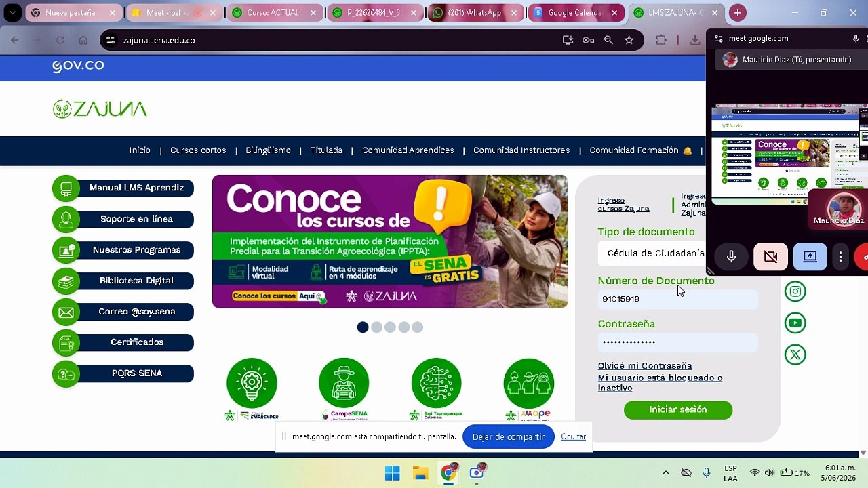Click the Correo @soy.sena envelope icon
Image resolution: width=868 pixels, height=488 pixels.
click(66, 312)
